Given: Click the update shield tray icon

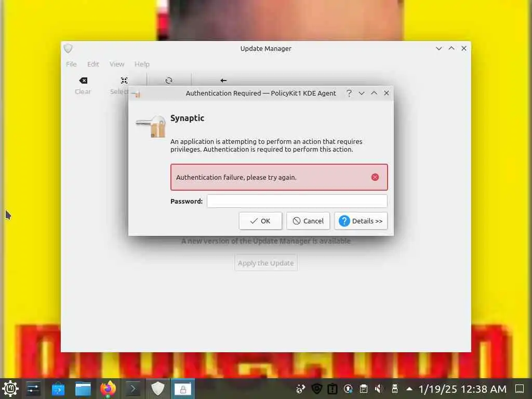Looking at the screenshot, I should 316,389.
